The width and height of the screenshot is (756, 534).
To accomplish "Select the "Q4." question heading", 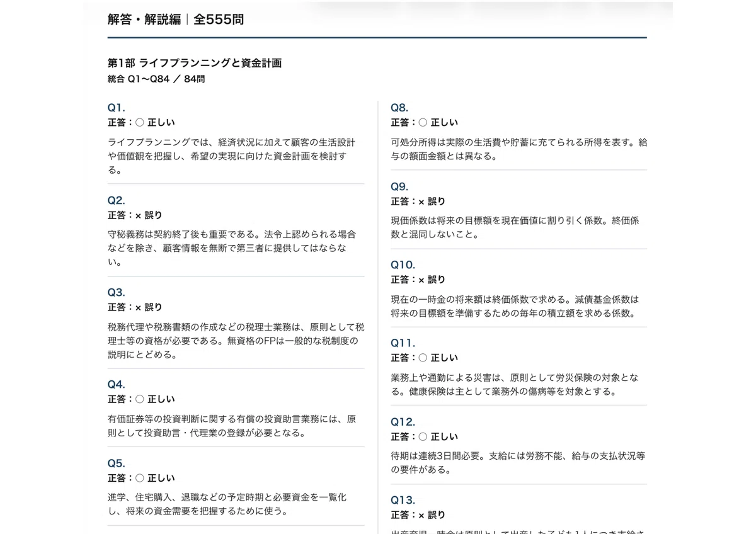I will click(x=117, y=384).
